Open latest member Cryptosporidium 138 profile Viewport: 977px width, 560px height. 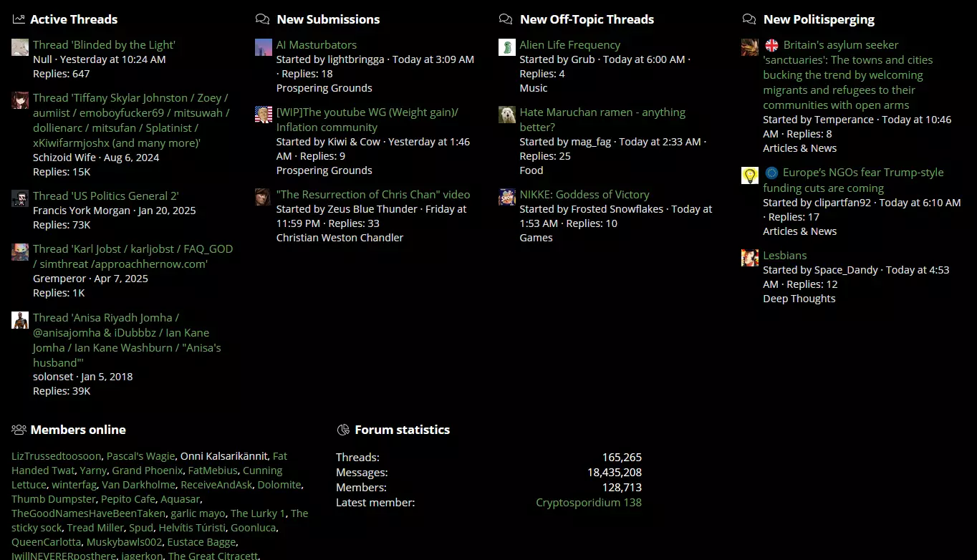tap(589, 503)
